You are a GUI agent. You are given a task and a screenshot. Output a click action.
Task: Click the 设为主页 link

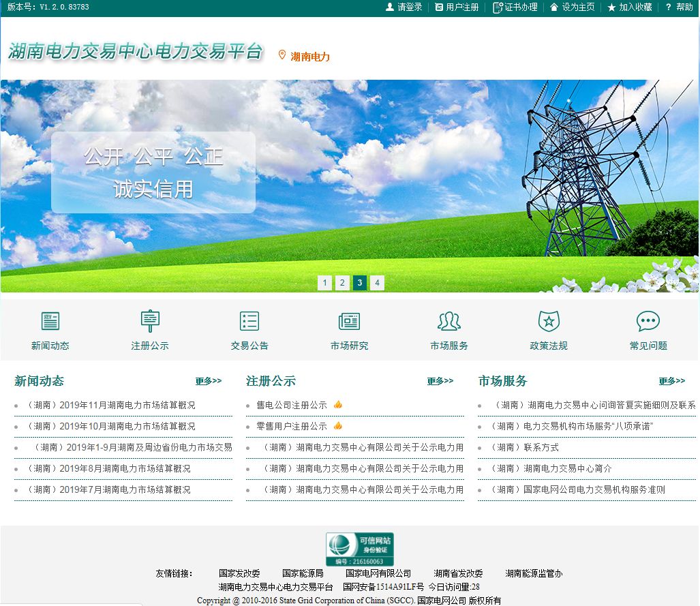578,7
